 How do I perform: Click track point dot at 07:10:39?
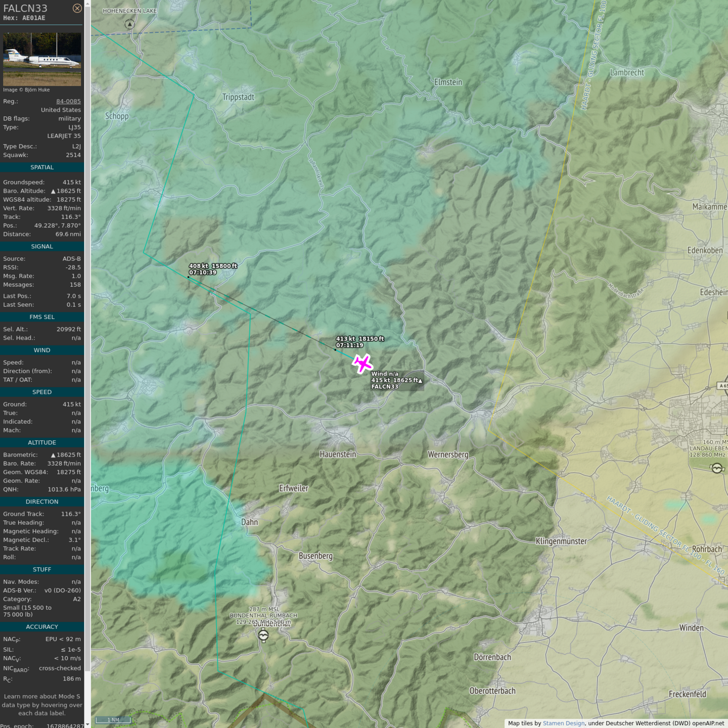click(x=189, y=277)
